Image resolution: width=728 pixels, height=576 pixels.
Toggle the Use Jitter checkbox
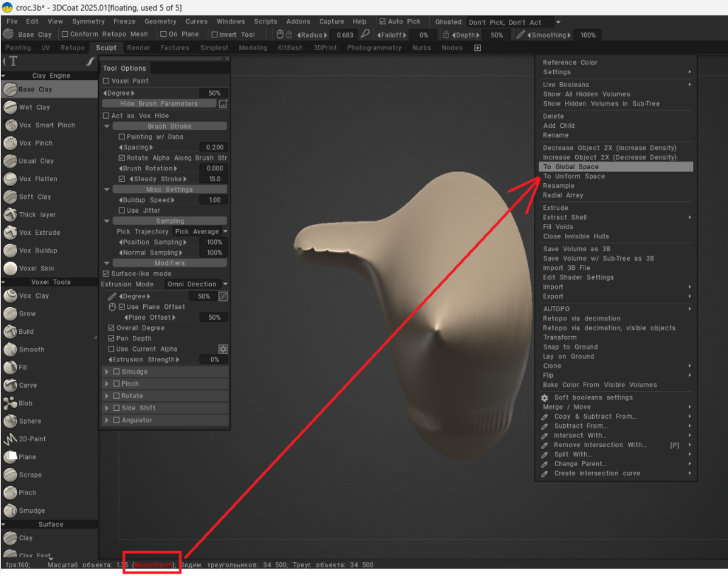point(122,210)
